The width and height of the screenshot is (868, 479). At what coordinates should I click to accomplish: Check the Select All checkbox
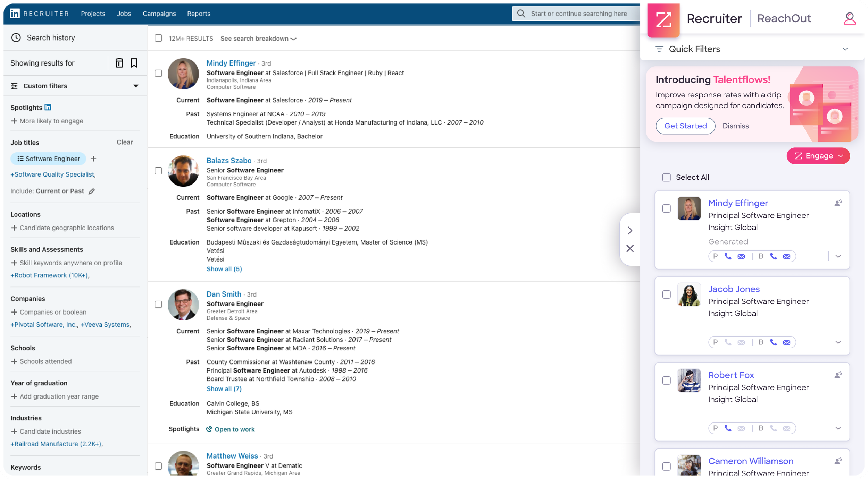click(666, 177)
